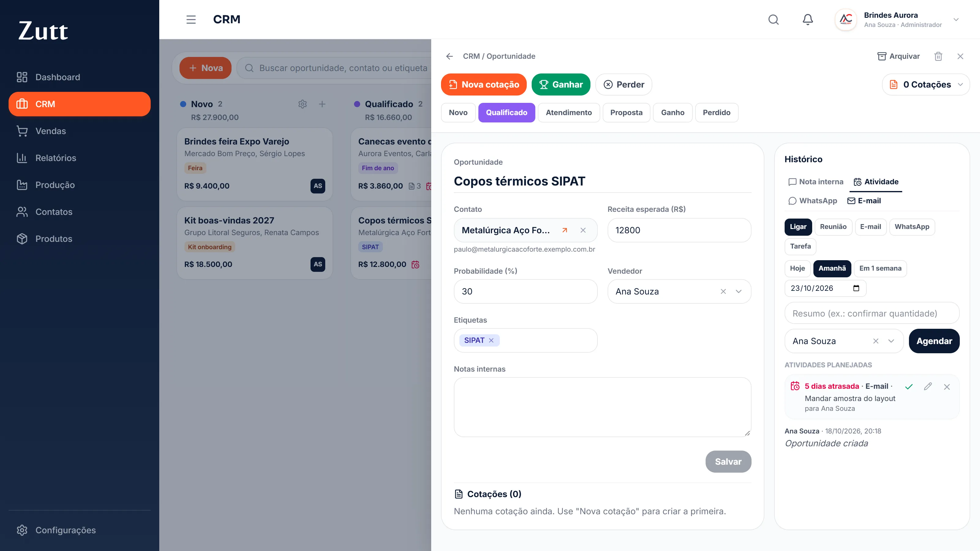980x551 pixels.
Task: Open Novo column settings gear
Action: click(x=303, y=104)
